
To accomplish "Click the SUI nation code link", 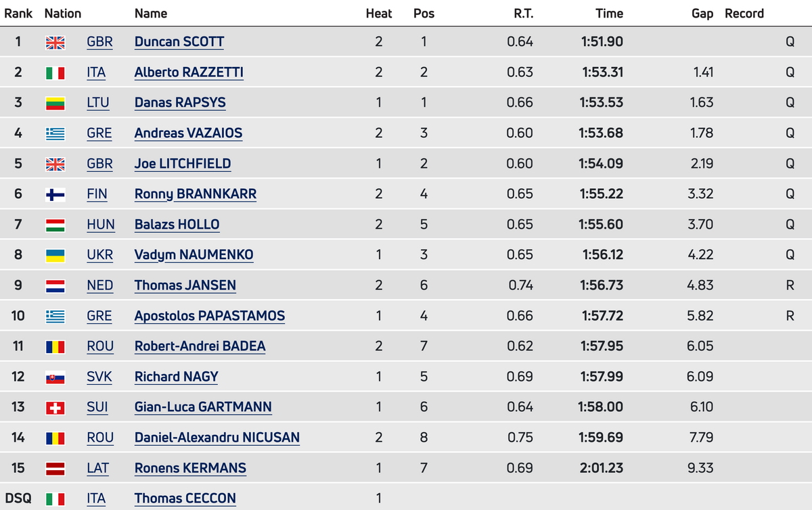I will 97,407.
